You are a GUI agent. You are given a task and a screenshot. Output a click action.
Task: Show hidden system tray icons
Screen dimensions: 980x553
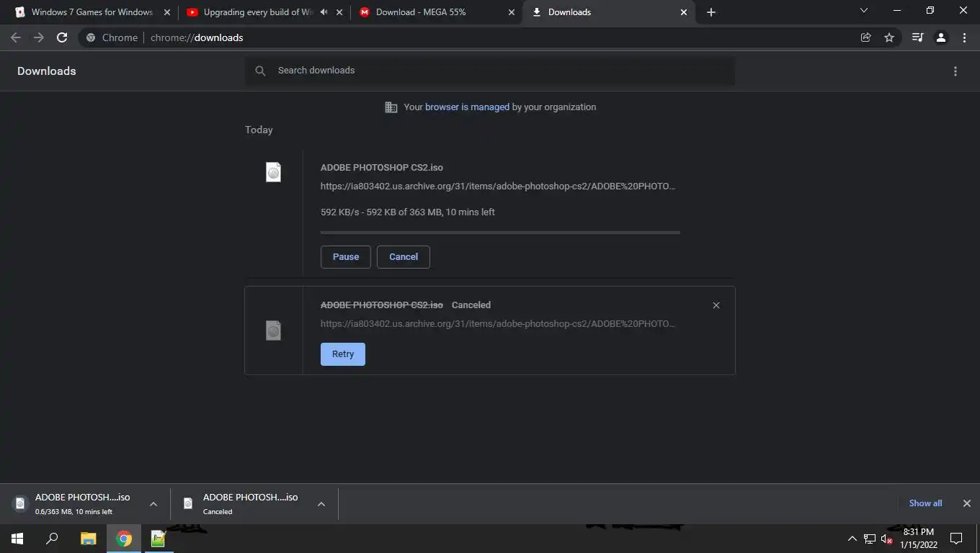[852, 539]
